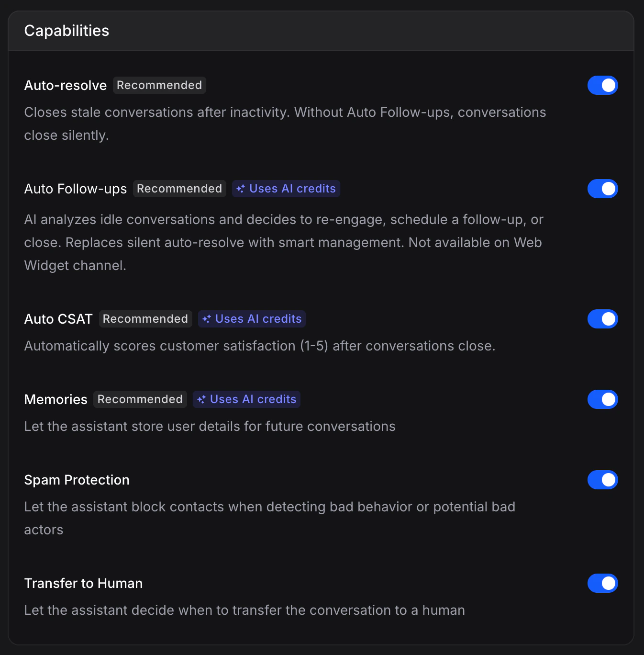The height and width of the screenshot is (655, 644).
Task: Disable the Memories capability
Action: (603, 399)
